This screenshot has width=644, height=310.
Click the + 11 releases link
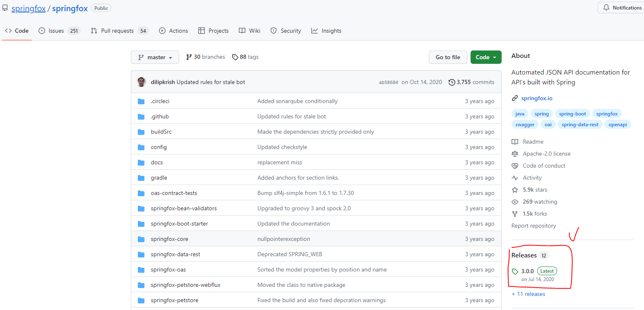[529, 294]
